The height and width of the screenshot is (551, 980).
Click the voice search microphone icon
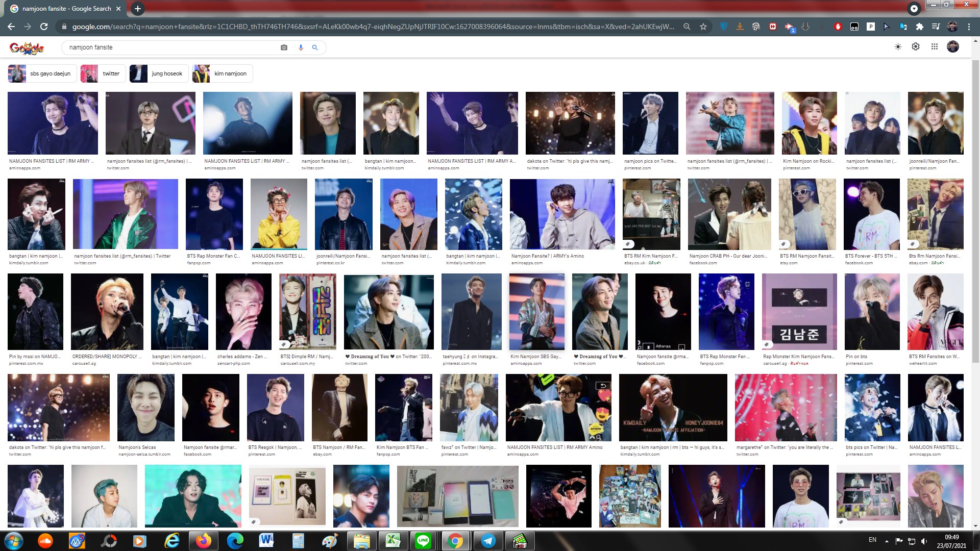[301, 47]
